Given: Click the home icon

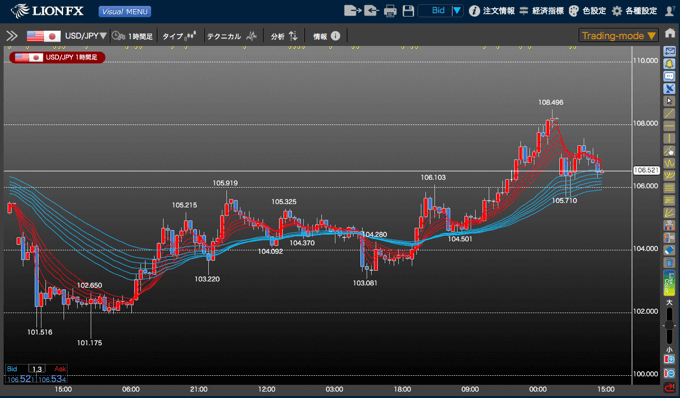Looking at the screenshot, I should click(670, 33).
